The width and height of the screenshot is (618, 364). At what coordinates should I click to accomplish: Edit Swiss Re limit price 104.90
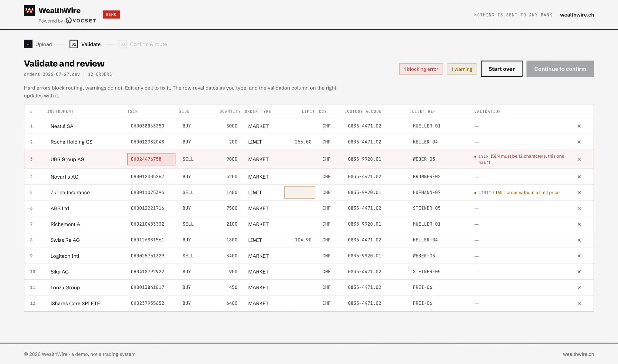300,240
